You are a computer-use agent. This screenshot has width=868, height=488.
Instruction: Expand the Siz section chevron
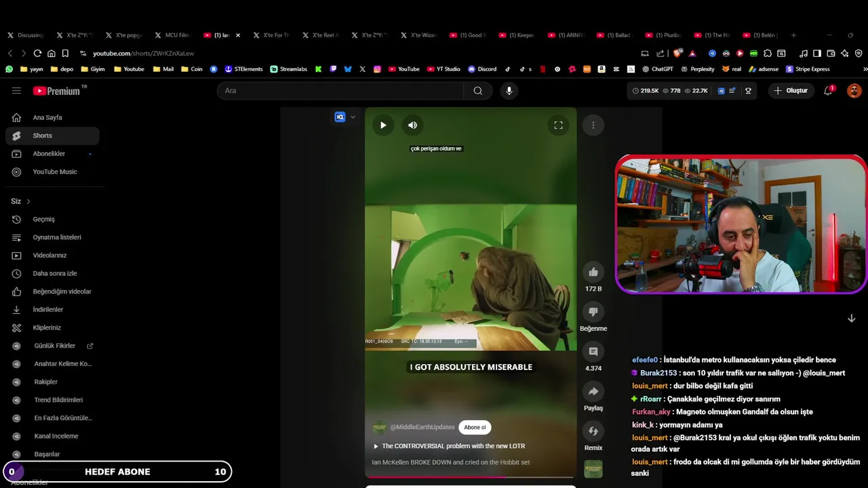pos(28,201)
